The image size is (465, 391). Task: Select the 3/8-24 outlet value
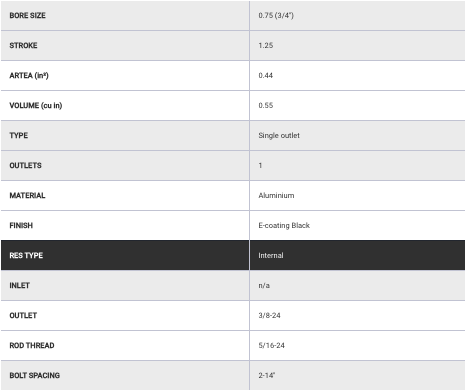pos(269,315)
